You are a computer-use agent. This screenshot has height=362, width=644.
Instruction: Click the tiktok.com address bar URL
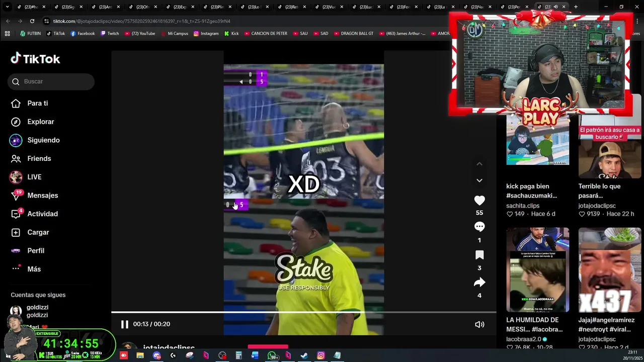pos(141,21)
